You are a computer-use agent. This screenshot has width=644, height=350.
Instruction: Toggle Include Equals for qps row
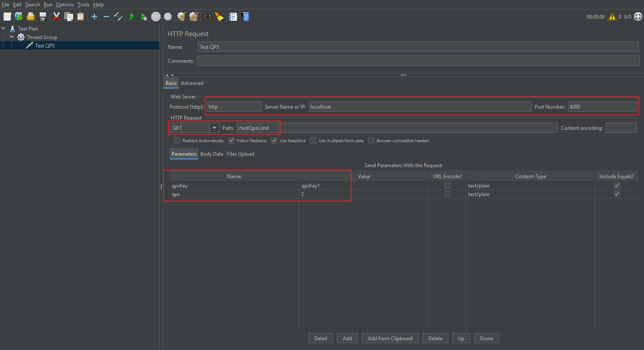[x=617, y=194]
